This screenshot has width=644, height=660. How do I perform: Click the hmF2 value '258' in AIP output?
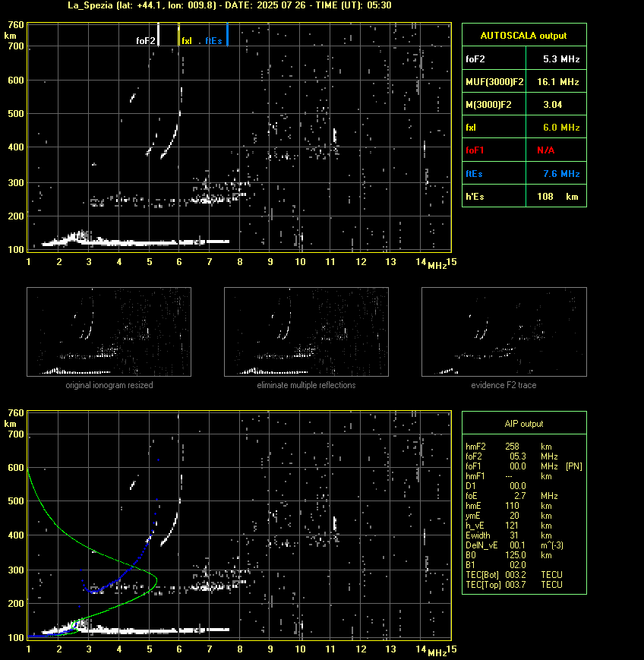click(513, 446)
